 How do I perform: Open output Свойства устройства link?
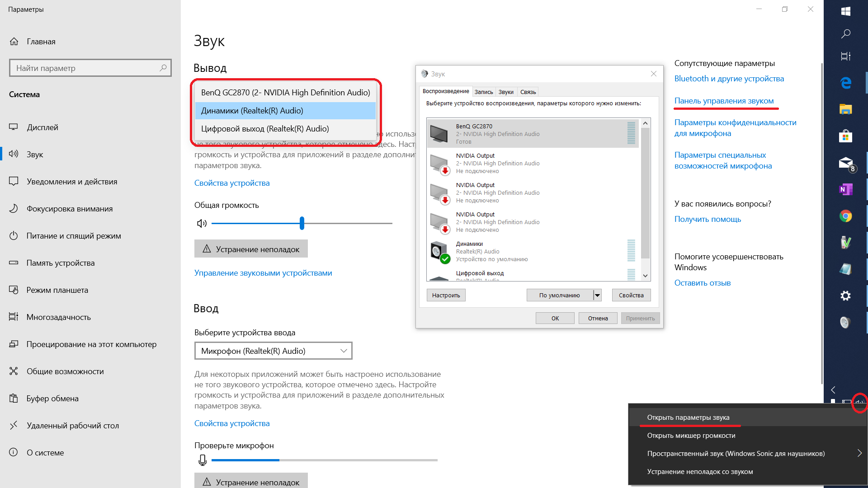[x=232, y=183]
